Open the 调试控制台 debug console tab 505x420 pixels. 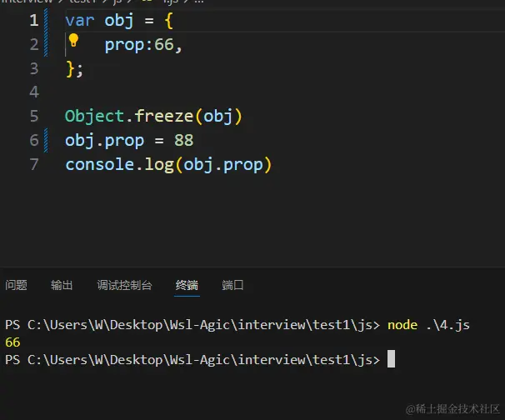point(124,285)
